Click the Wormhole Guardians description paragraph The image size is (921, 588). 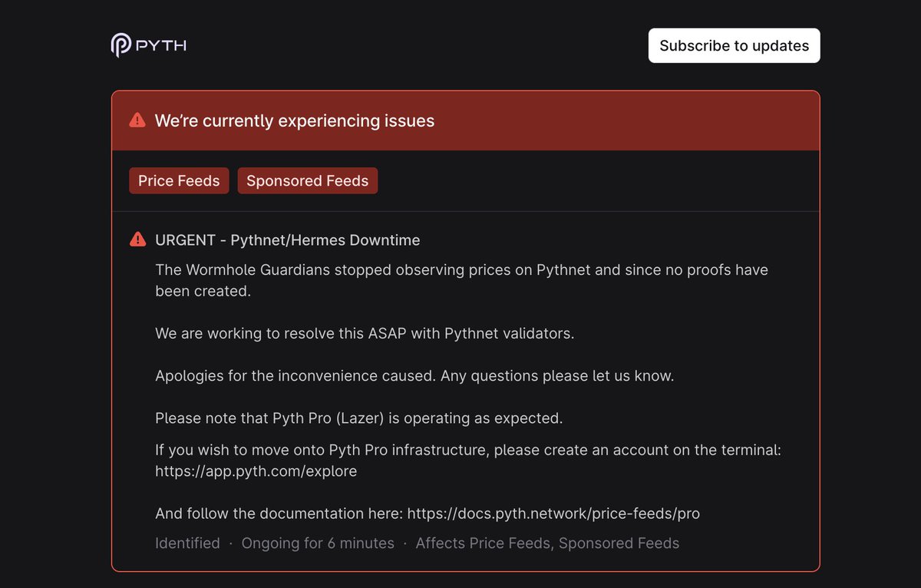461,281
